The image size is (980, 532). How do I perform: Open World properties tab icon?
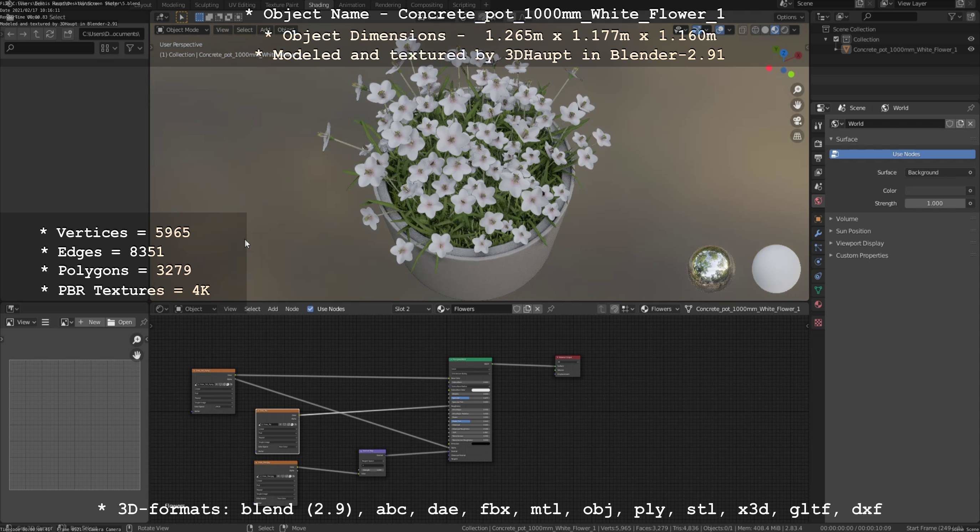click(x=818, y=201)
